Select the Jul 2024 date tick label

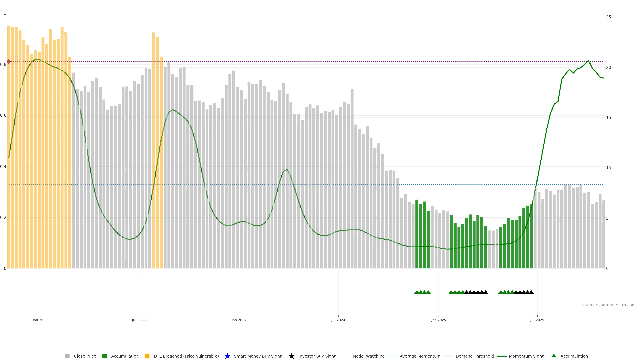tap(338, 320)
